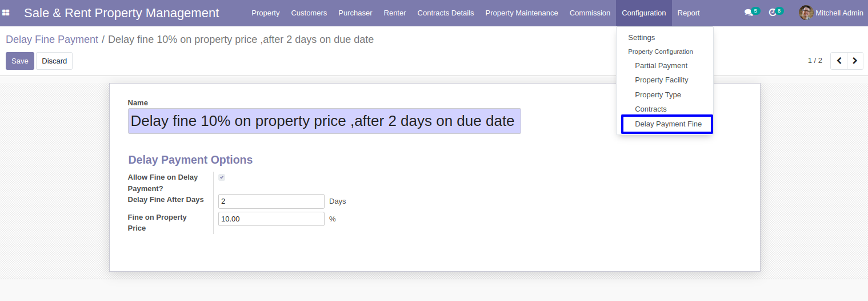Open the activities clock icon
868x301 pixels.
tap(773, 13)
